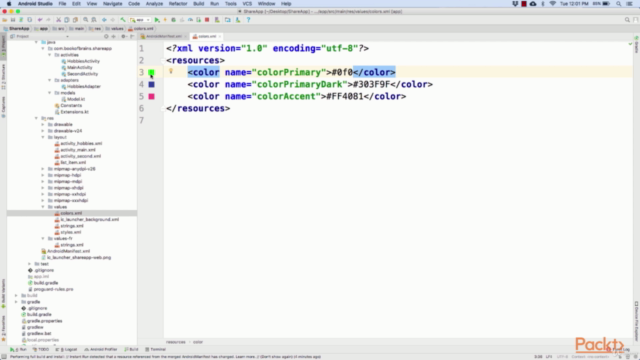Select proguard-rules.pro file
The height and width of the screenshot is (360, 640).
[53, 289]
